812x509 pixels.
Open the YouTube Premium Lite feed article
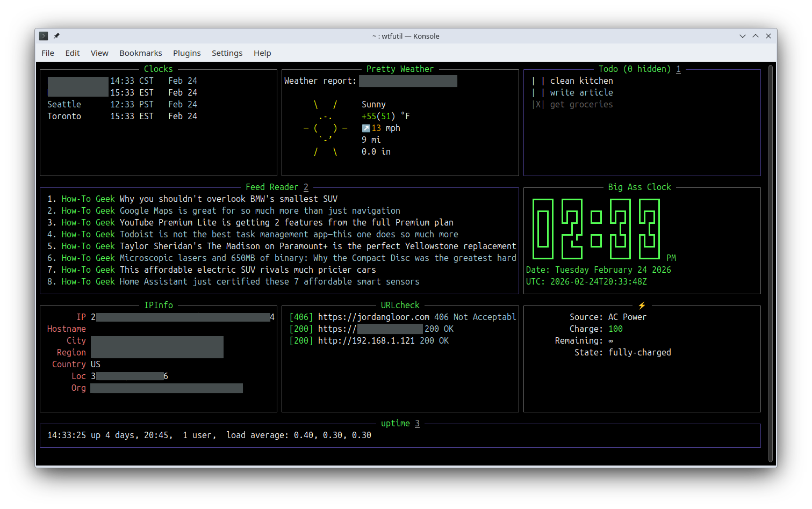click(250, 222)
